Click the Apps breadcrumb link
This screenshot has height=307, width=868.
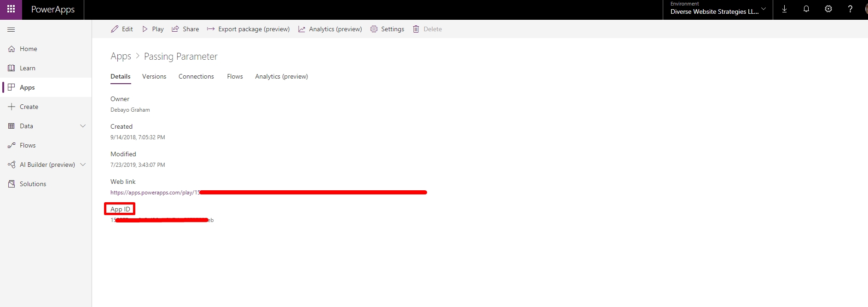(121, 56)
